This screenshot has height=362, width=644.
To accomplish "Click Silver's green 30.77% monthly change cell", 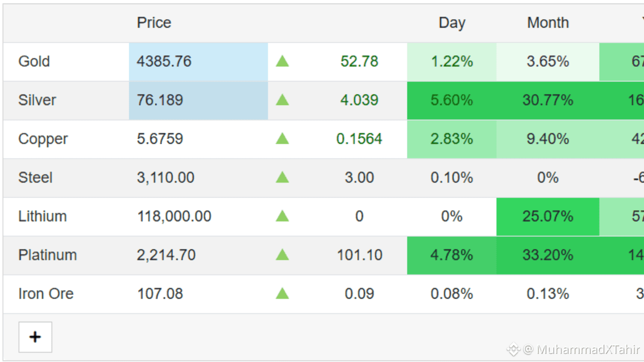I will pyautogui.click(x=548, y=100).
